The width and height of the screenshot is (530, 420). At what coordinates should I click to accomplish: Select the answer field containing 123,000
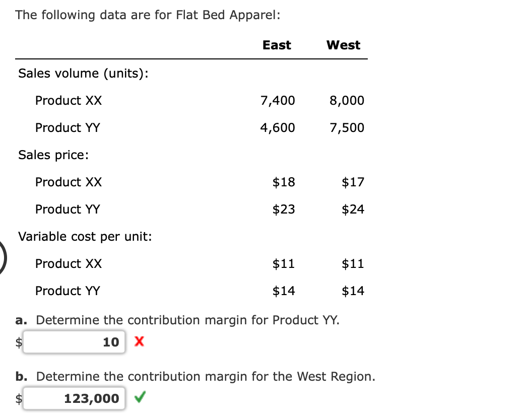(74, 398)
